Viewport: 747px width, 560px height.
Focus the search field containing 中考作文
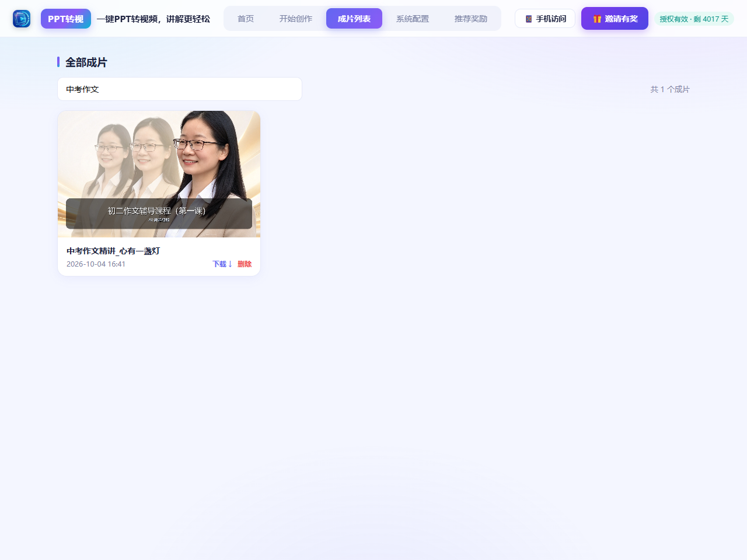[180, 89]
